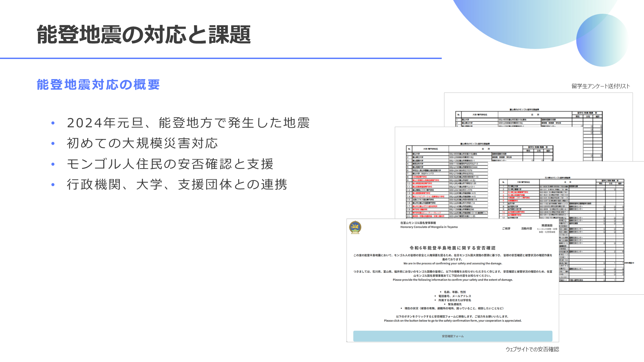Select the caption ウェブサイトでの安否確認
Image resolution: width=644 pixels, height=362 pixels.
[x=532, y=349]
